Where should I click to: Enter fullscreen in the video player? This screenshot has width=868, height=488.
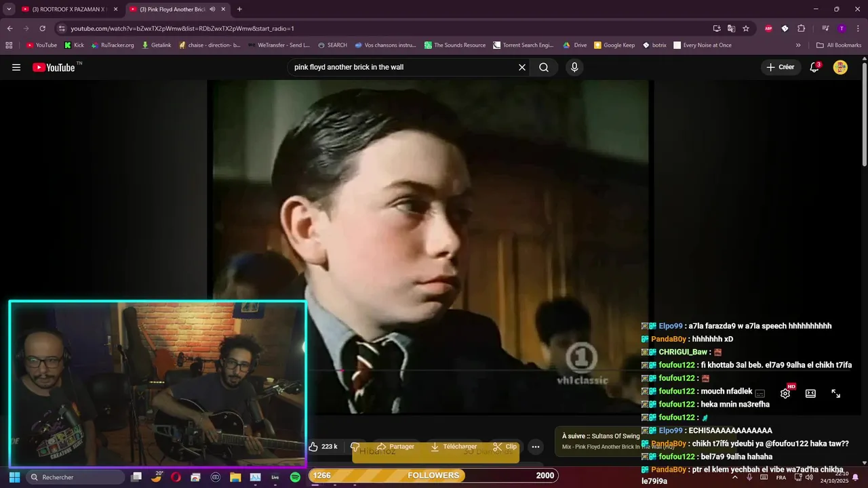[836, 393]
